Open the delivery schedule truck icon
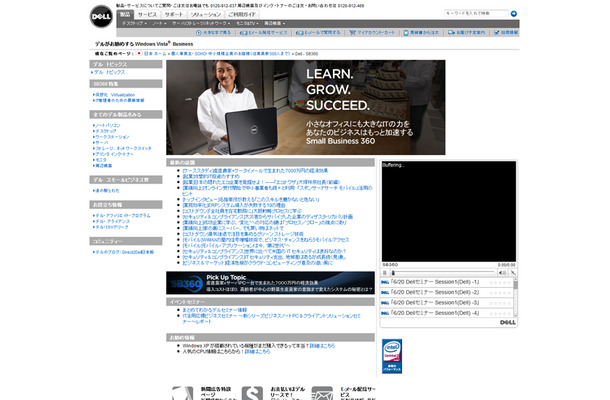 pyautogui.click(x=451, y=33)
